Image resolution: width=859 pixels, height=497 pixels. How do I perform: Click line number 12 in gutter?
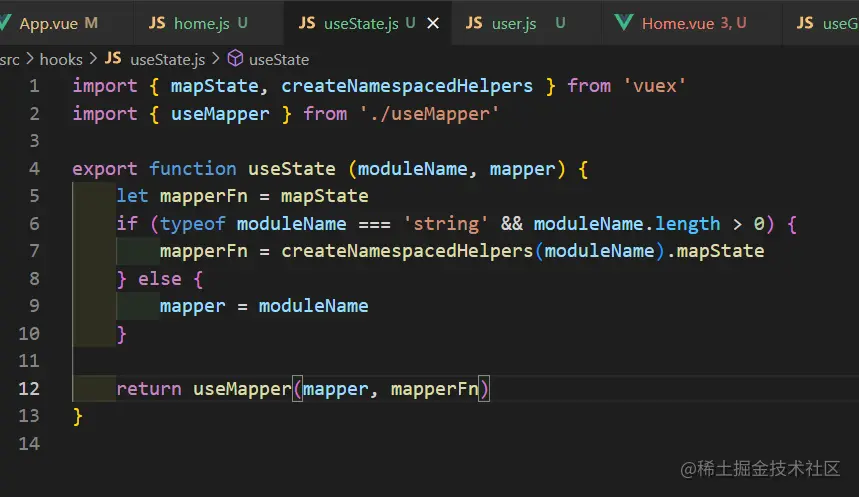28,389
